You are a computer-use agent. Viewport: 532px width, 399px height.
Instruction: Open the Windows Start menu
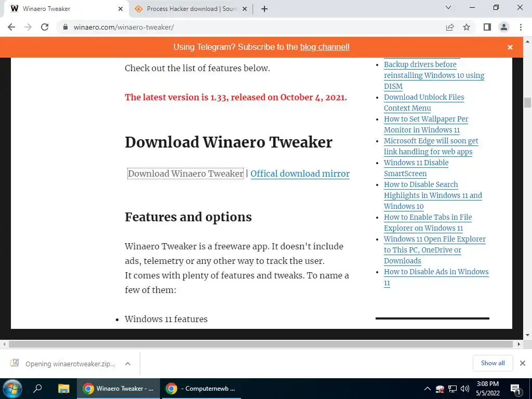click(12, 389)
